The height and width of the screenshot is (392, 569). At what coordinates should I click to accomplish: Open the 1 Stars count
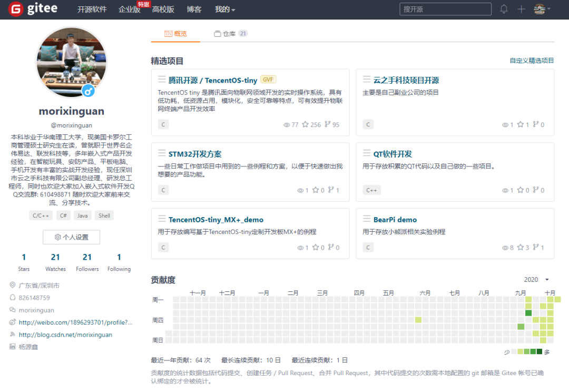point(24,262)
